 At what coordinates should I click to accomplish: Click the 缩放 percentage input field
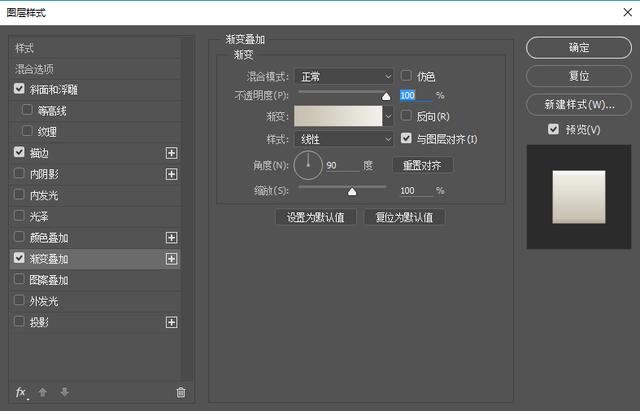click(x=416, y=191)
